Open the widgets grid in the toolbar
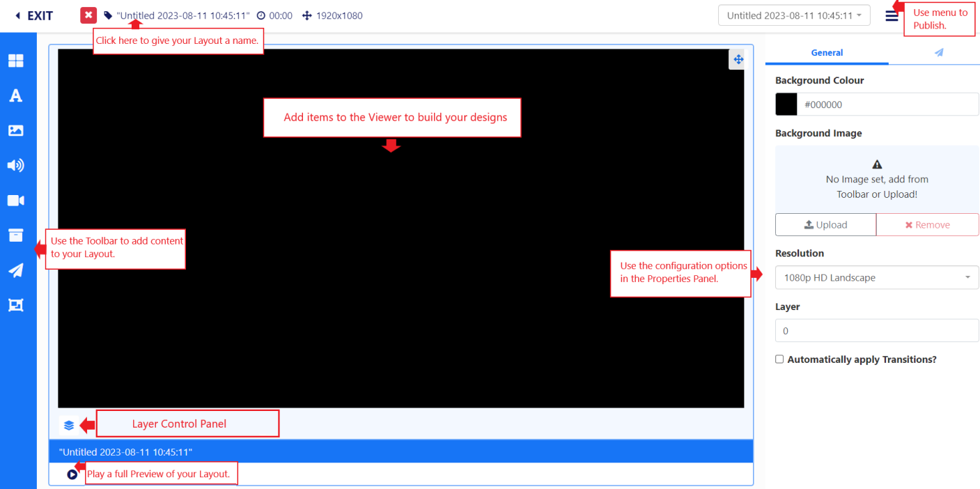Image resolution: width=980 pixels, height=489 pixels. (x=15, y=61)
